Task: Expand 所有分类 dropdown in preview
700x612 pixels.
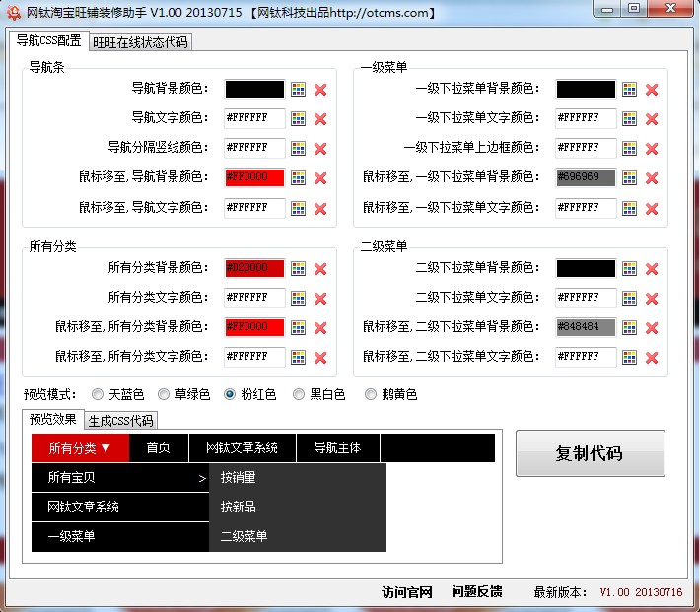Action: click(x=80, y=447)
